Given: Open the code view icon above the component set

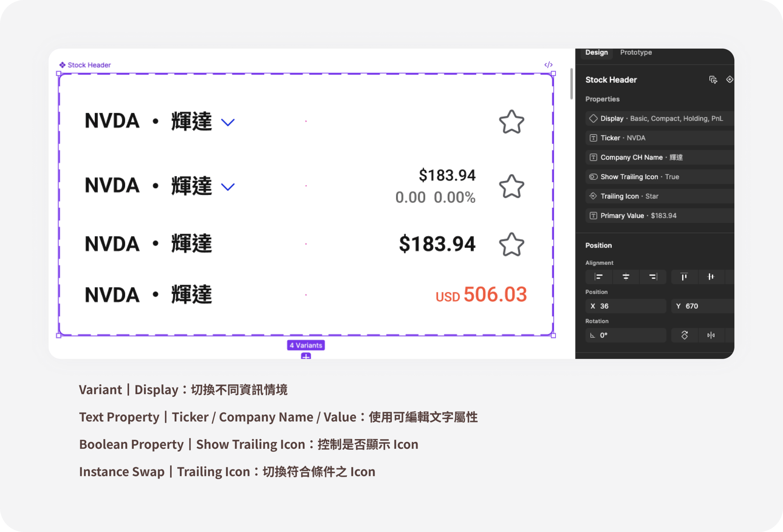Looking at the screenshot, I should (x=548, y=65).
